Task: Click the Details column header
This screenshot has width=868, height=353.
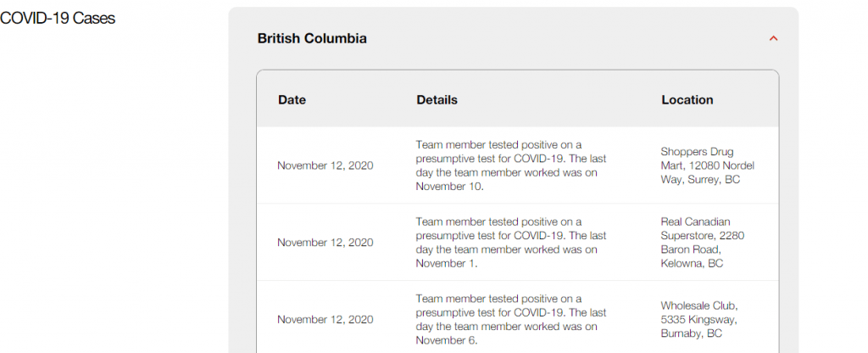Action: click(437, 100)
